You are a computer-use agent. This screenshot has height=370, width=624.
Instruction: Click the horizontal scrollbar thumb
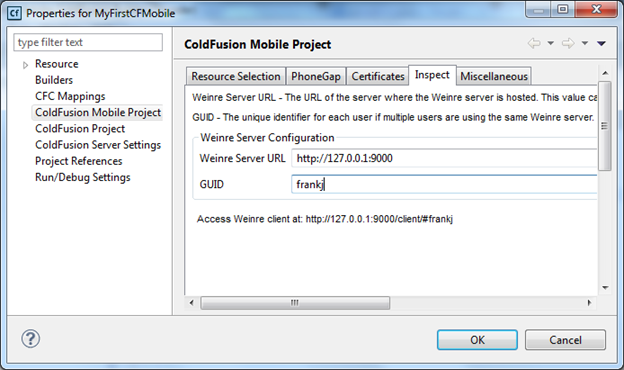point(295,303)
